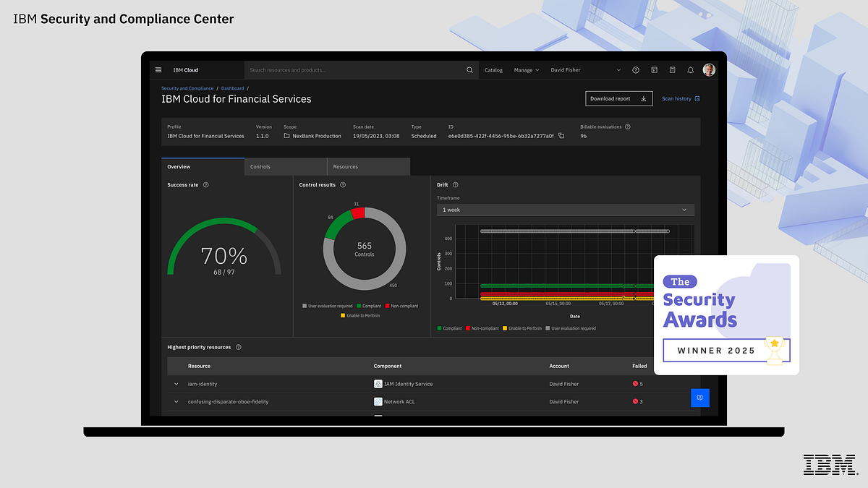Click the scan date value 19/05/2023, 03:08
This screenshot has width=868, height=488.
tap(376, 136)
